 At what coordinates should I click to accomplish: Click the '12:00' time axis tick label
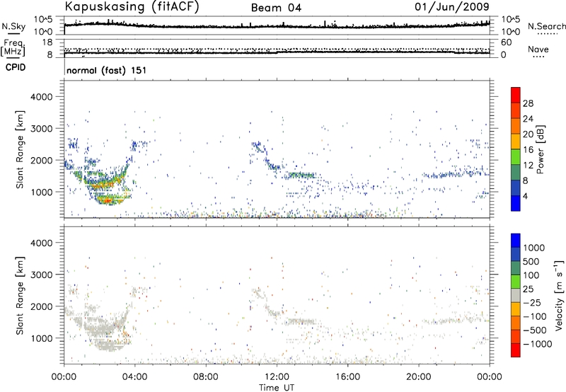[x=277, y=377]
